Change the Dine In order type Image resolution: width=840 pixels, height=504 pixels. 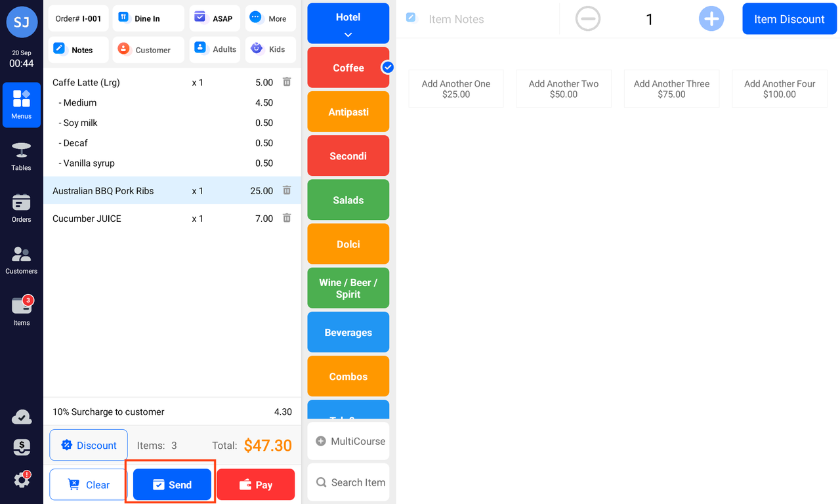click(148, 18)
